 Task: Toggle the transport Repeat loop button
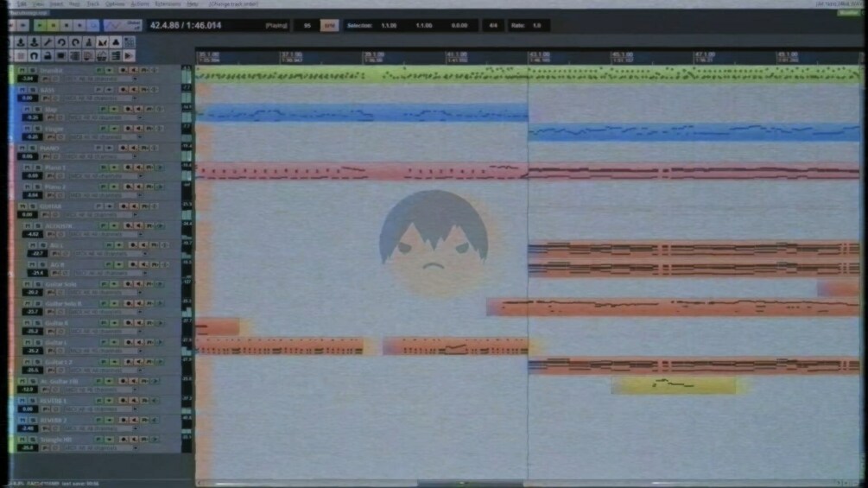(x=93, y=25)
